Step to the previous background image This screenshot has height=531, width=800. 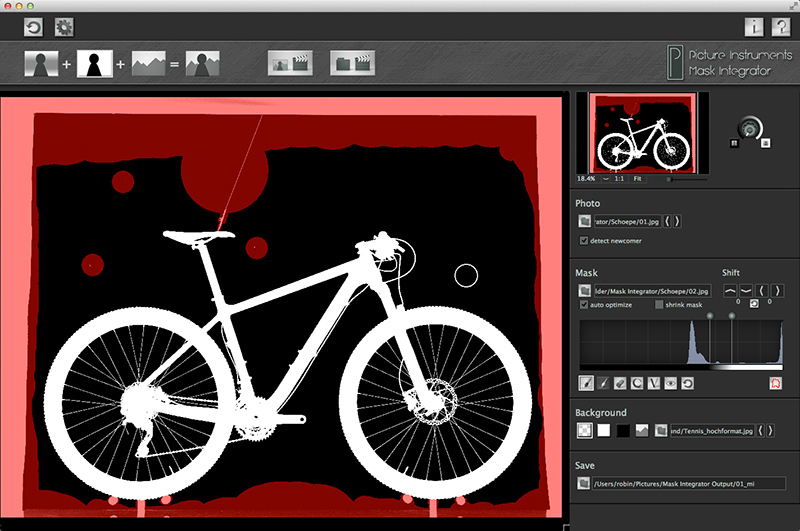761,430
